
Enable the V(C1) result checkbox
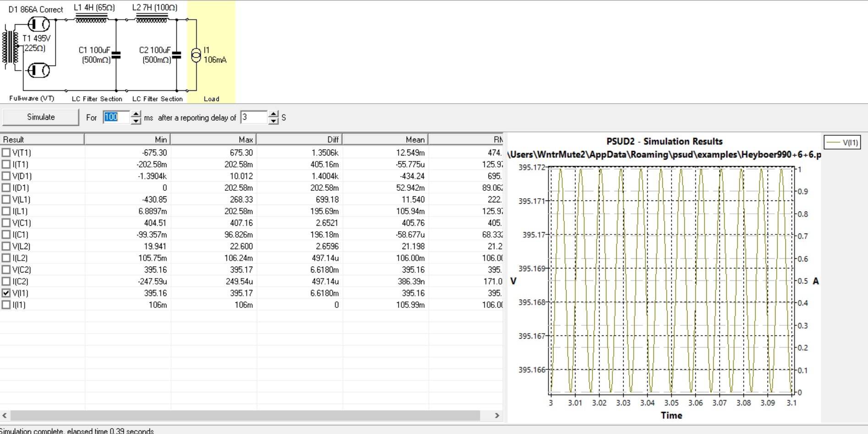point(6,223)
